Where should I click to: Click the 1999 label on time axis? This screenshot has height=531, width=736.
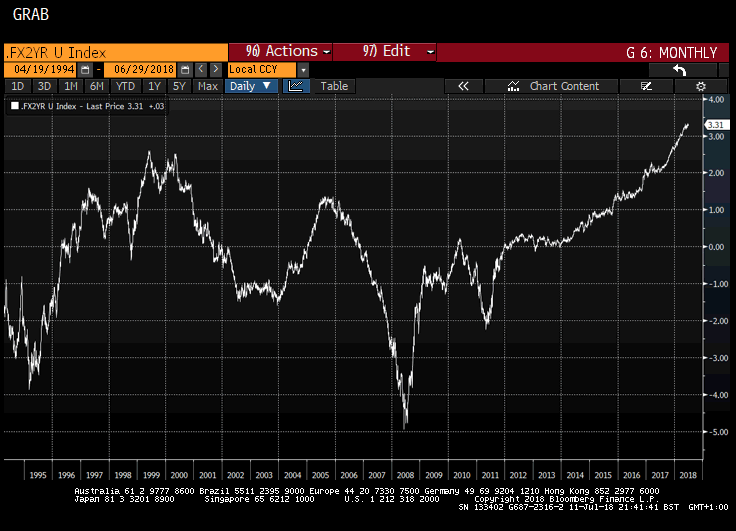151,475
